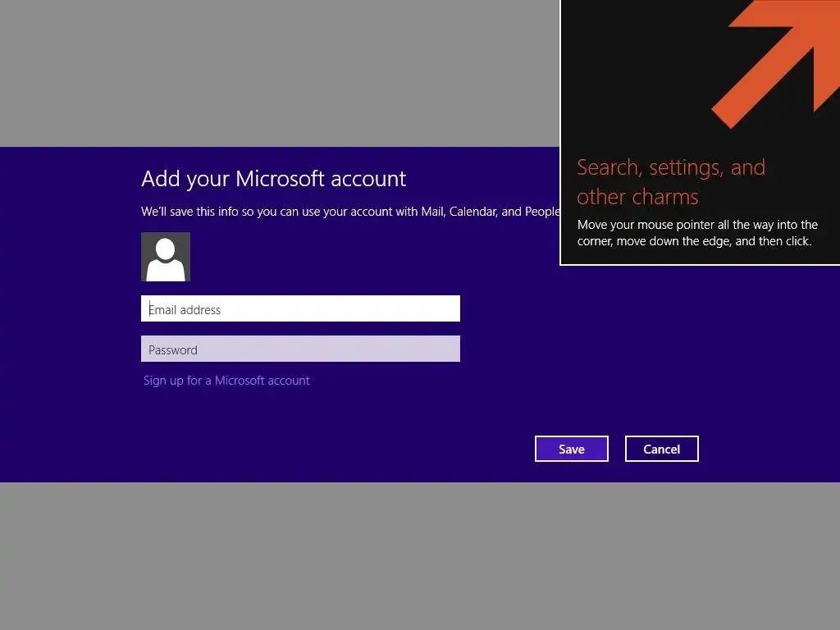Select the user profile avatar picture

click(166, 257)
